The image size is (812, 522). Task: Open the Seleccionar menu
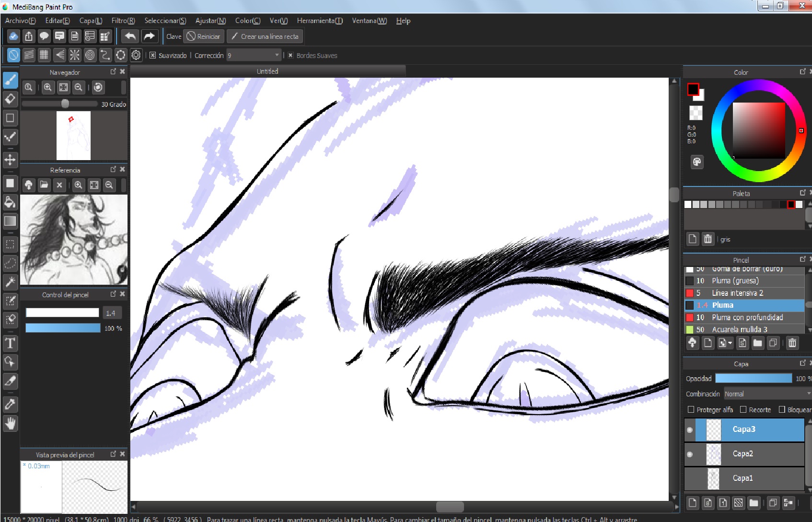pyautogui.click(x=165, y=21)
